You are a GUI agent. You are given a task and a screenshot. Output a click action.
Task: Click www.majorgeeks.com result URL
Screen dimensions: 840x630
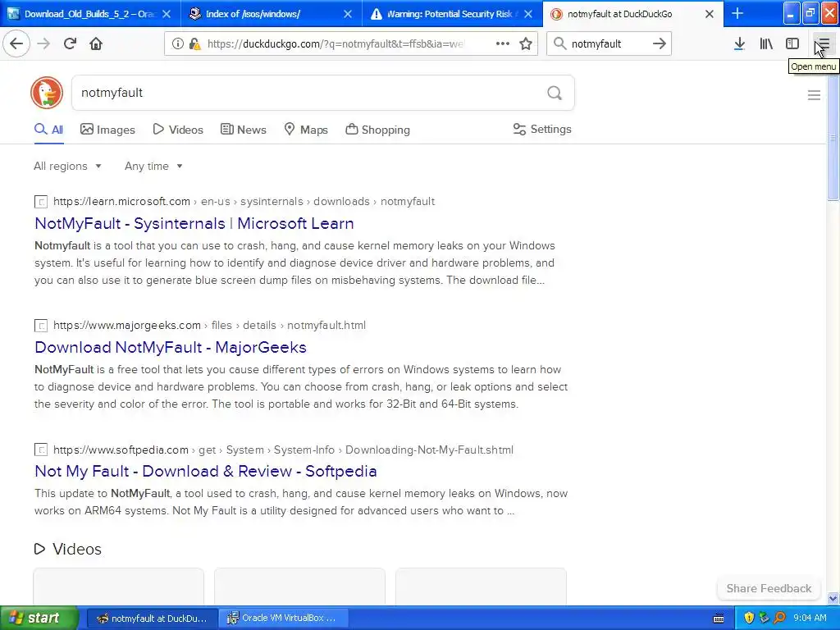tap(209, 325)
